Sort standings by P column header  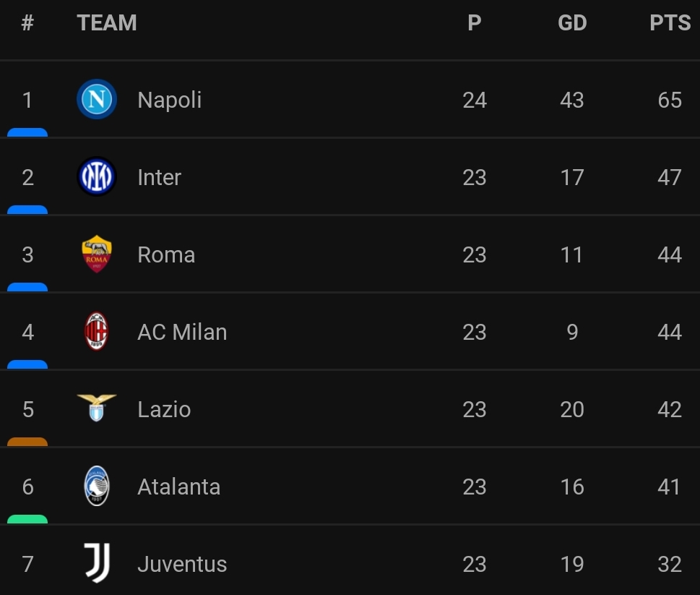click(474, 22)
